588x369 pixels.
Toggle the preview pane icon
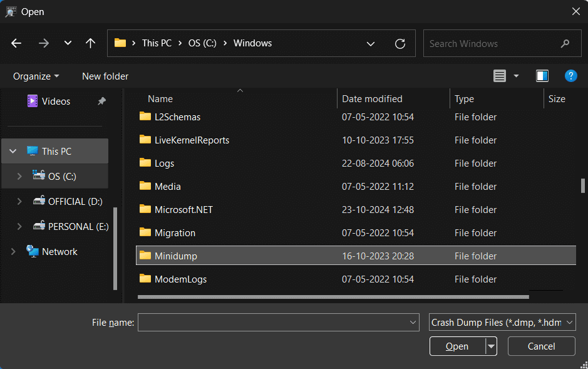pos(542,75)
